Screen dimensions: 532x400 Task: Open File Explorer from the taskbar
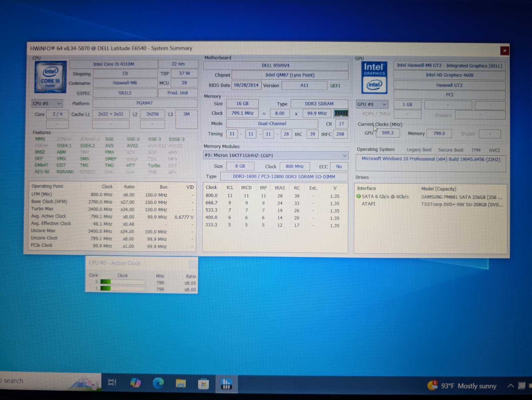181,383
